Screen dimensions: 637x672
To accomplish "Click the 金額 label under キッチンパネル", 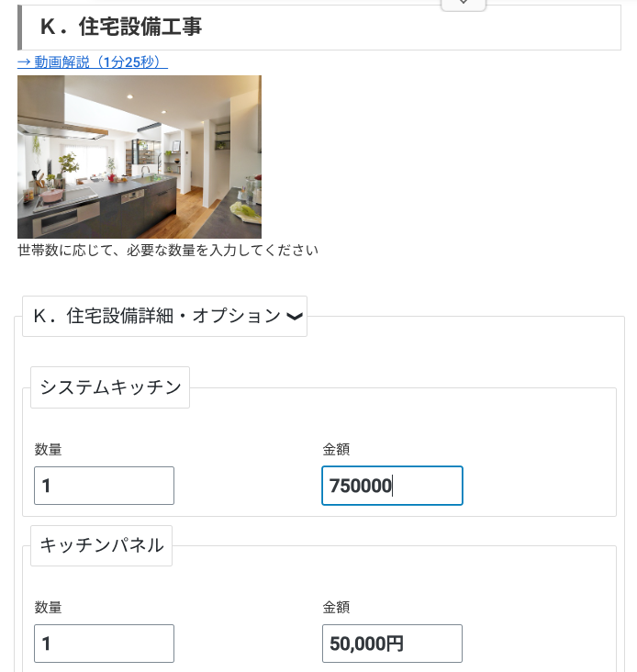I will click(x=337, y=607).
